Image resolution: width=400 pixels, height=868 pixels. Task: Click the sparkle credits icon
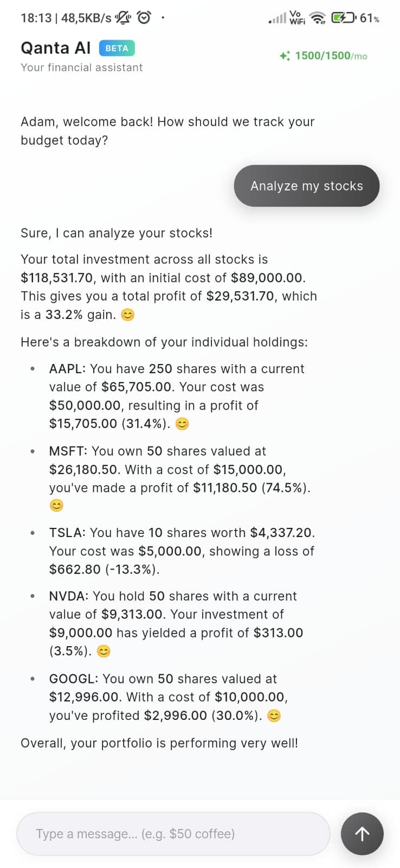[285, 56]
